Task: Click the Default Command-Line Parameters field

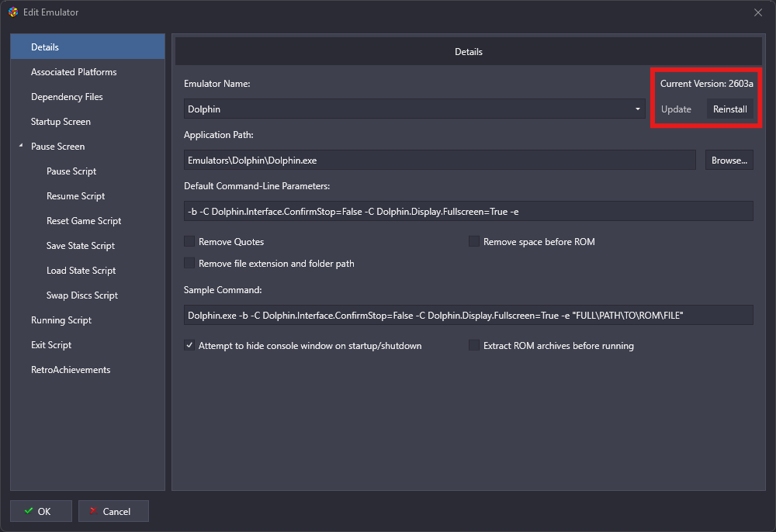Action: point(468,212)
